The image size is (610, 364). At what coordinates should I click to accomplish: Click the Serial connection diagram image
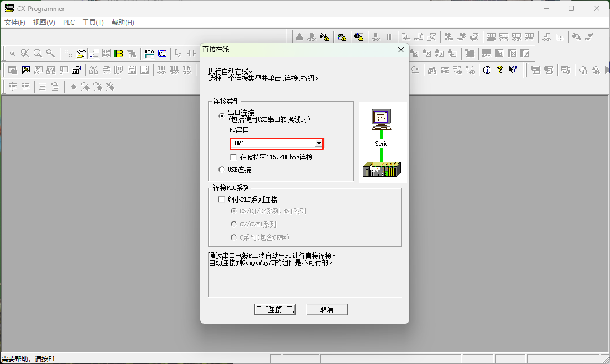(x=383, y=142)
